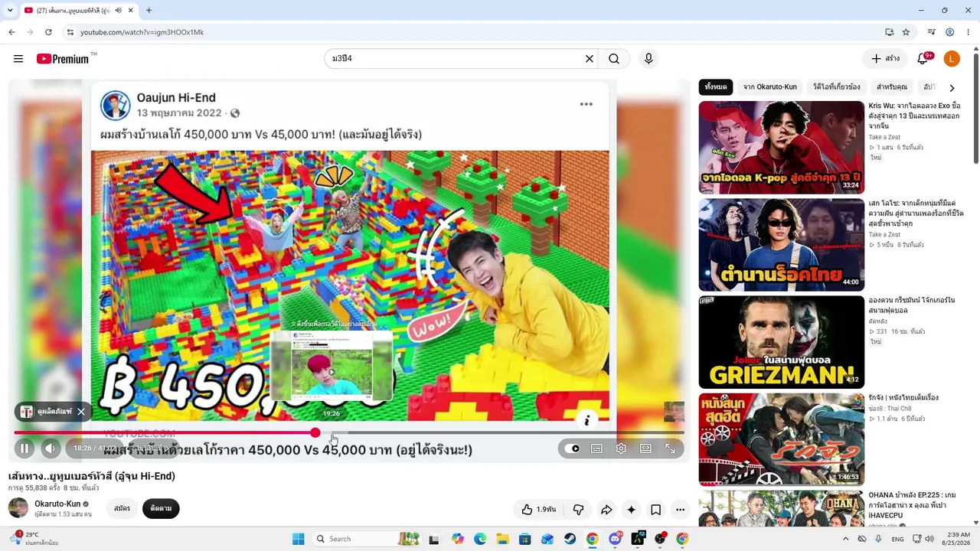Select the วิดีโอที่เกี่ยวข้อง filter chip
Viewport: 980px width, 551px height.
point(836,87)
